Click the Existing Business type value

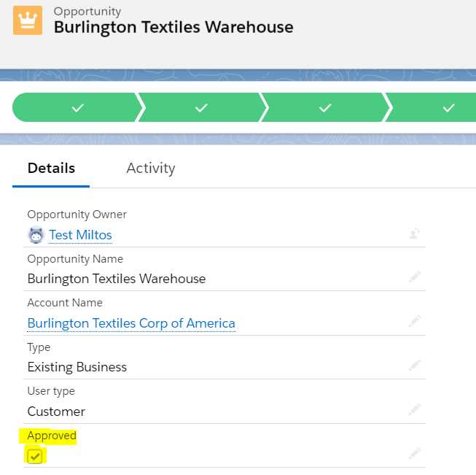pyautogui.click(x=77, y=367)
